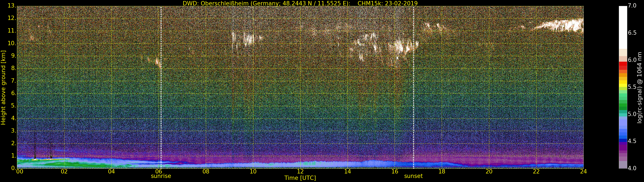Viewport: 644px width, 182px height.
Task: Click the time axis tick label '06'
Action: [159, 172]
